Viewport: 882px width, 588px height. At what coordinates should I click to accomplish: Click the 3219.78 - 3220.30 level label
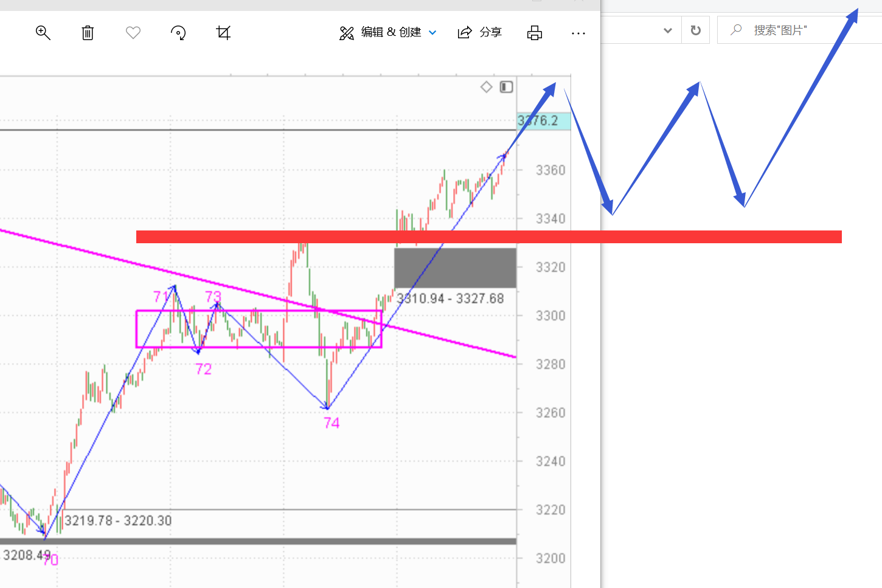(118, 521)
